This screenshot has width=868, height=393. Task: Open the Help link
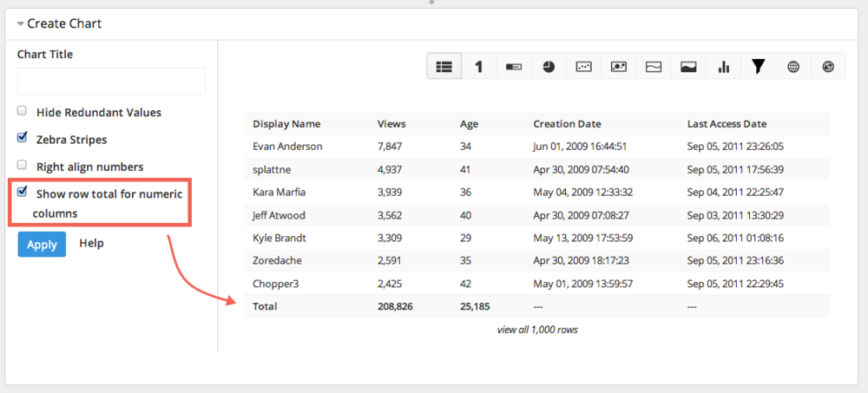(x=91, y=244)
